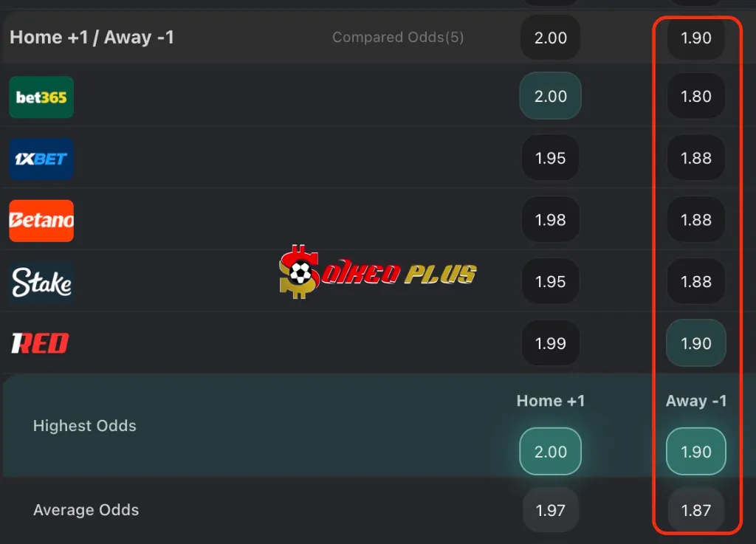Select bet365 Home +1 odds 2.00
Image resolution: width=756 pixels, height=544 pixels.
coord(551,96)
